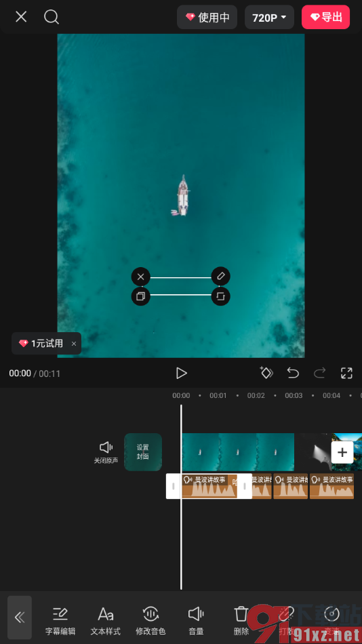The image size is (362, 644).
Task: Select the dark shark video clip
Action: (x=313, y=451)
